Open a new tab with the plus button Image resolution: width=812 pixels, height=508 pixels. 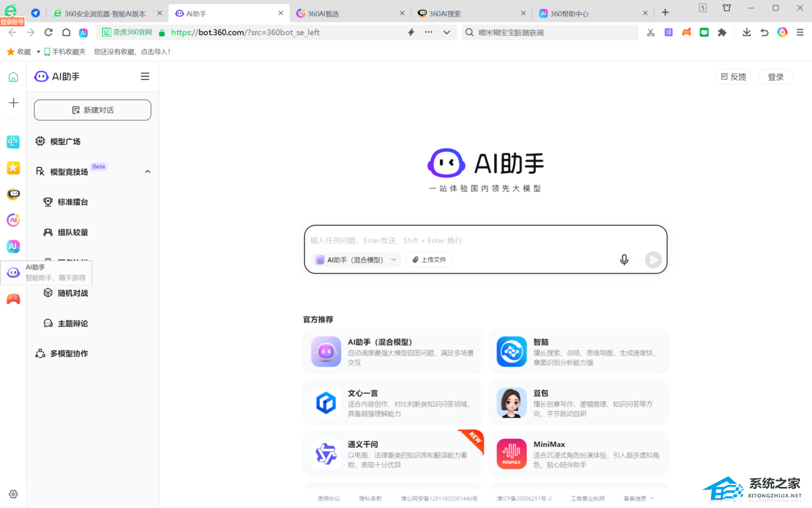(x=665, y=12)
